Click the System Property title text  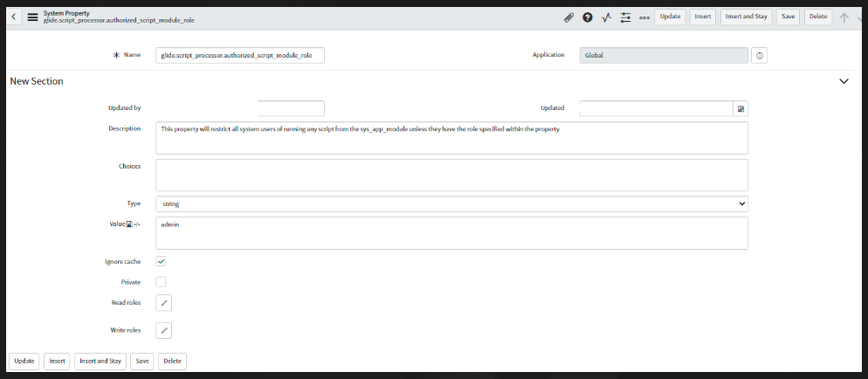click(x=66, y=13)
